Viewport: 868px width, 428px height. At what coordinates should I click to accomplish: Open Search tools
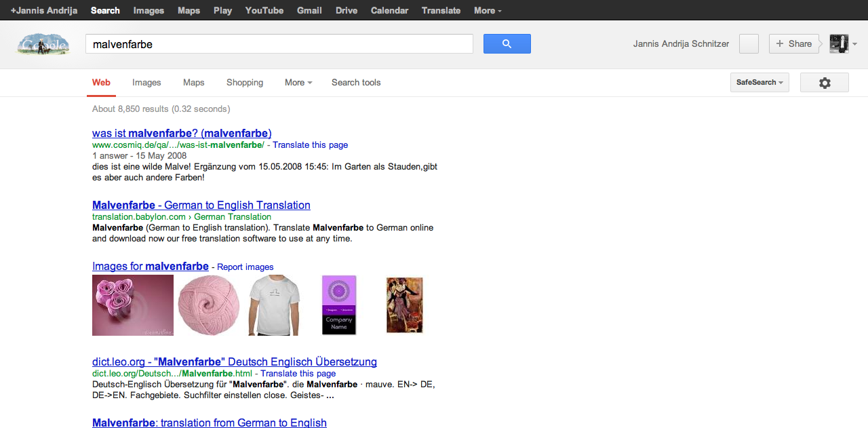356,83
